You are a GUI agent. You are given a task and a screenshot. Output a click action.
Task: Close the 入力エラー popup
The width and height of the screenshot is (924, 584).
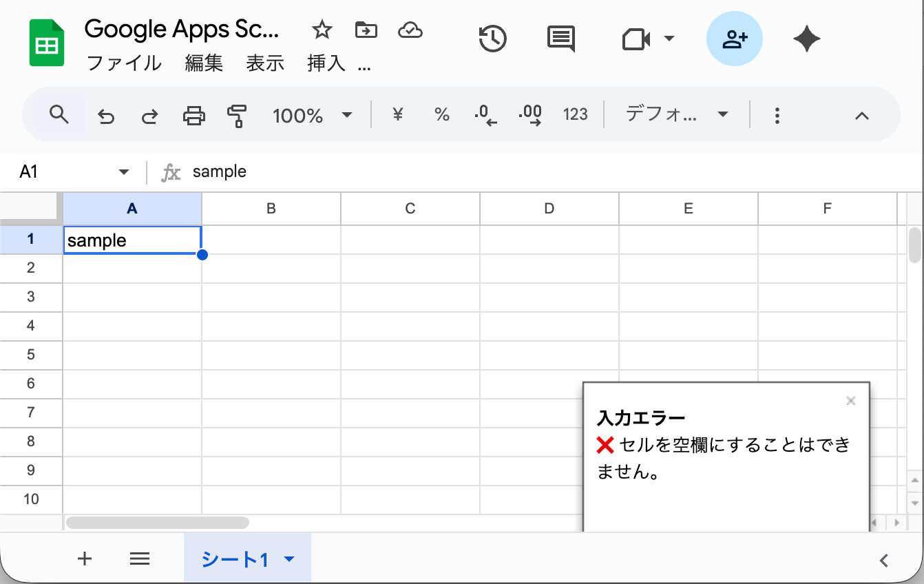coord(850,401)
